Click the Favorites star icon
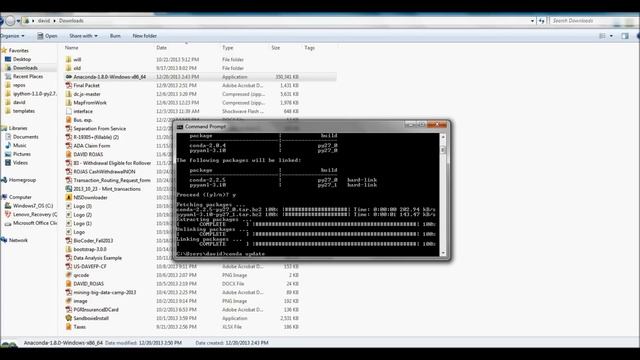This screenshot has width=640, height=360. click(4, 50)
